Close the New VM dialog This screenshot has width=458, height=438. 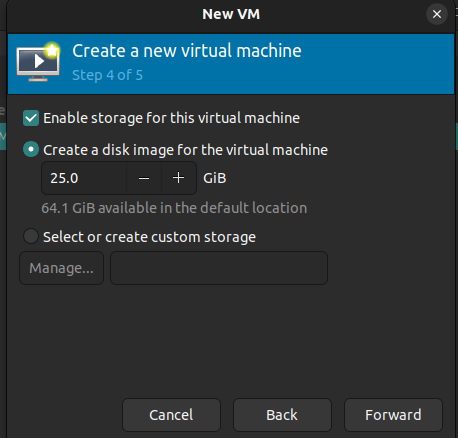click(437, 14)
